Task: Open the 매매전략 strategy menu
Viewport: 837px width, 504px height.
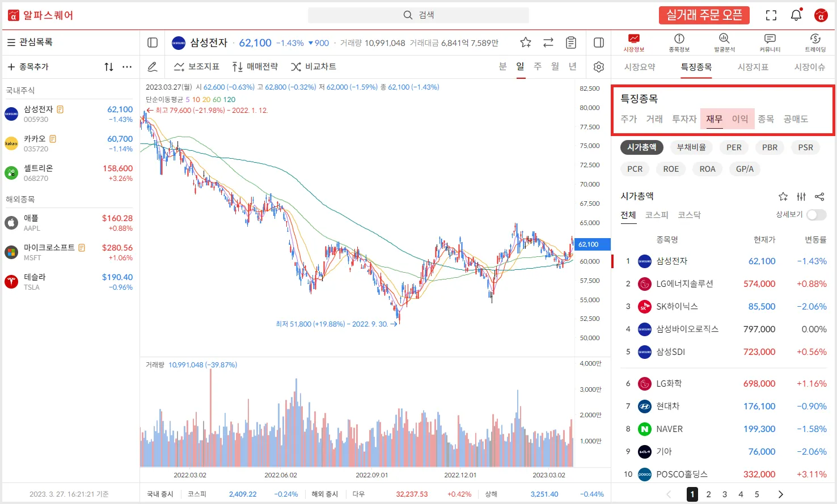Action: click(255, 67)
